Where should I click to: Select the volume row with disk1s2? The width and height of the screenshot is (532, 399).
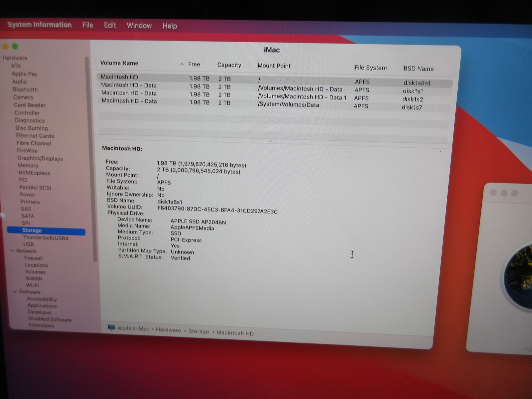[275, 96]
